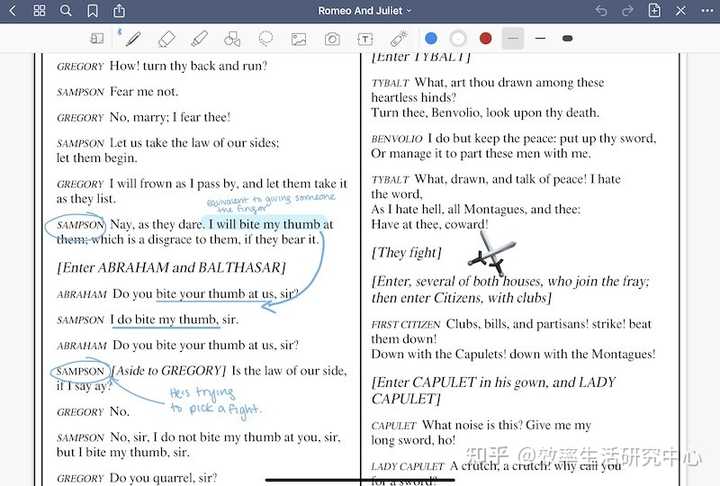
Task: Tap the underlined "I do bite my thumb, sir."
Action: (174, 320)
